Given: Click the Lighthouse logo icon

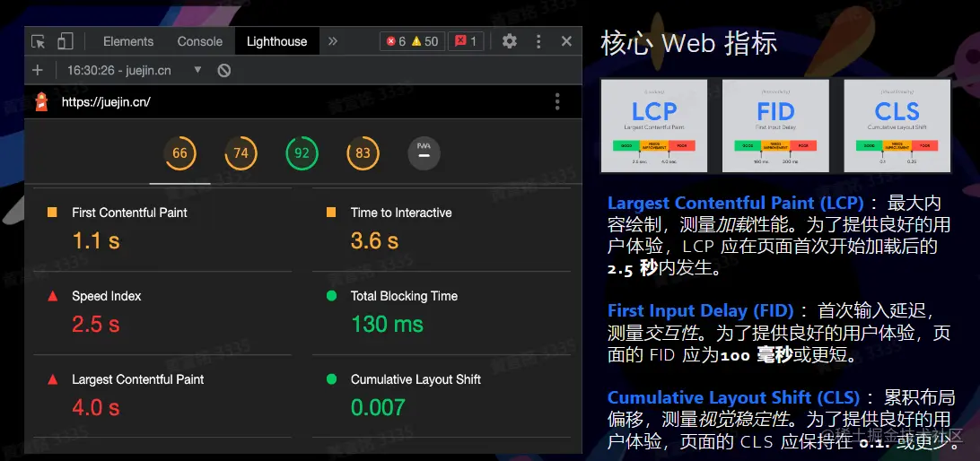Looking at the screenshot, I should click(x=41, y=102).
